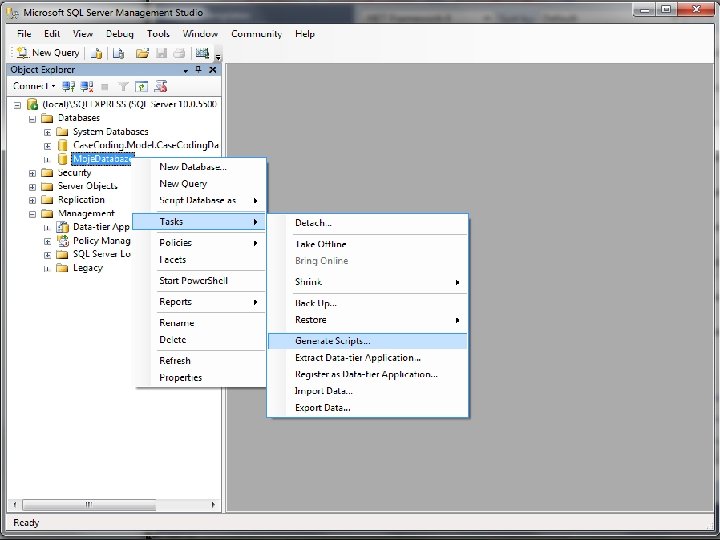Click the Filter funnel icon
The image size is (720, 540).
[123, 86]
